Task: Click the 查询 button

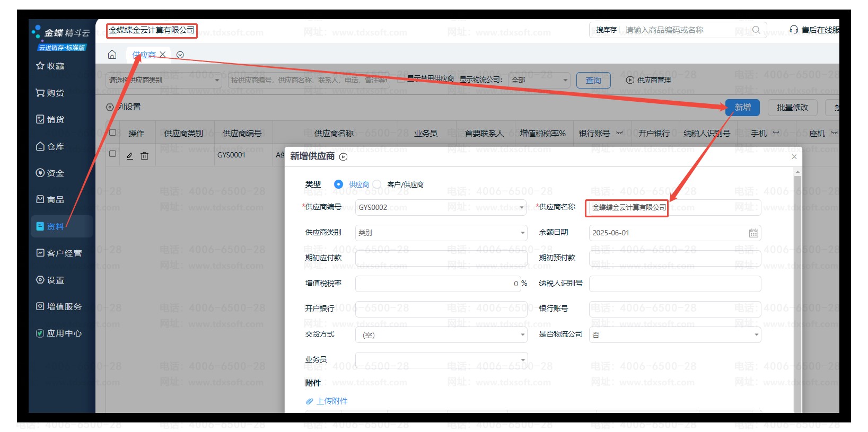Action: 593,81
